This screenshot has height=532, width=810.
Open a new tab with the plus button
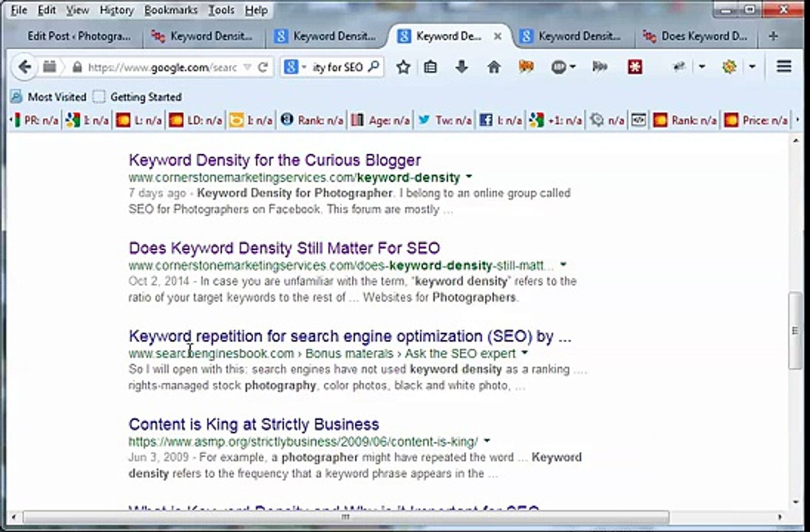[x=773, y=36]
